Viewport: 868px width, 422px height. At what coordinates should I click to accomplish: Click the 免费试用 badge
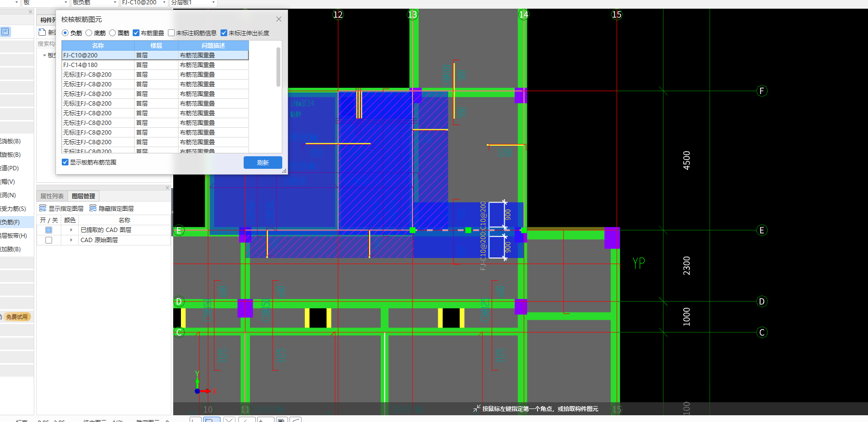[17, 317]
